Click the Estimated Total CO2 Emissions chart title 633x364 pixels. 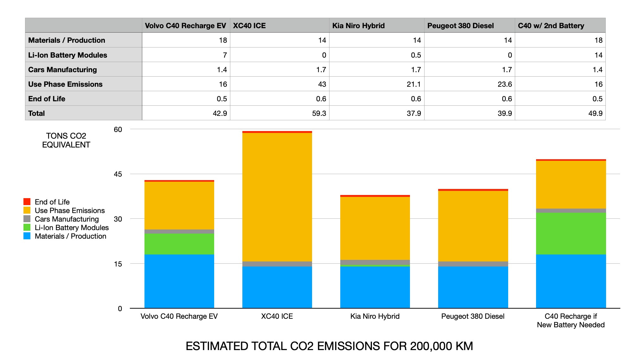point(329,346)
